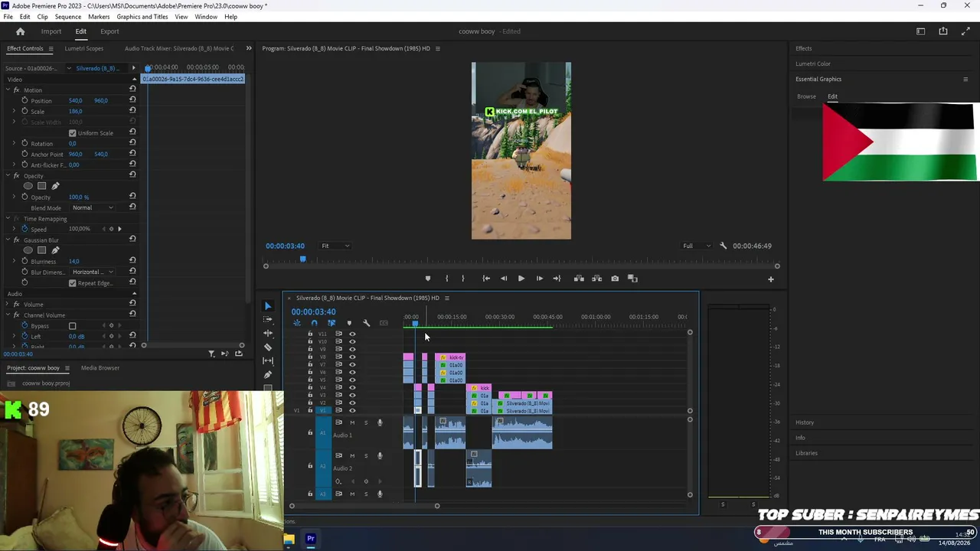
Task: Switch to the Lumetri Scopes tab
Action: [x=84, y=48]
